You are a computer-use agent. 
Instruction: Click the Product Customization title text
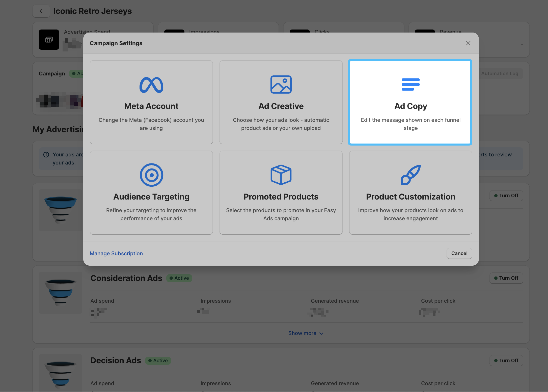411,197
